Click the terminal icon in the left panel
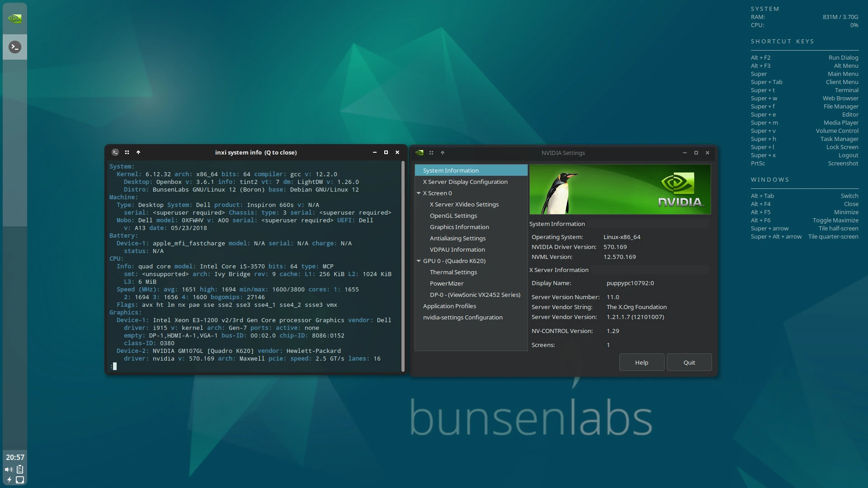 click(x=14, y=47)
